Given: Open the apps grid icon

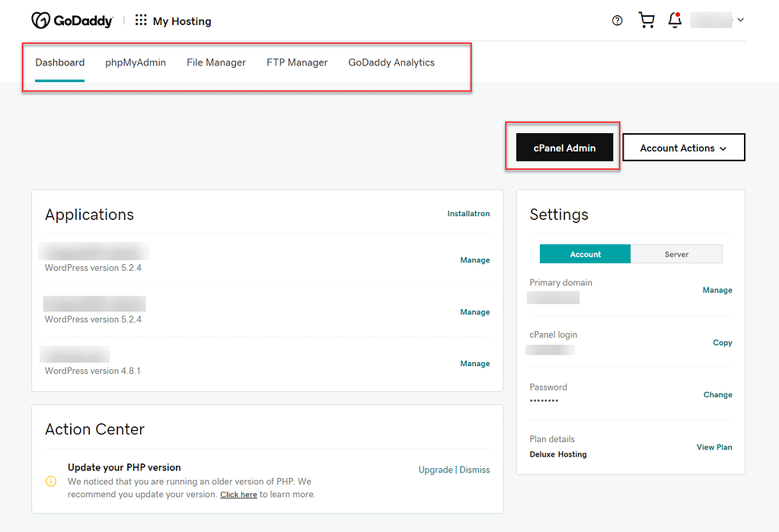Looking at the screenshot, I should click(141, 21).
